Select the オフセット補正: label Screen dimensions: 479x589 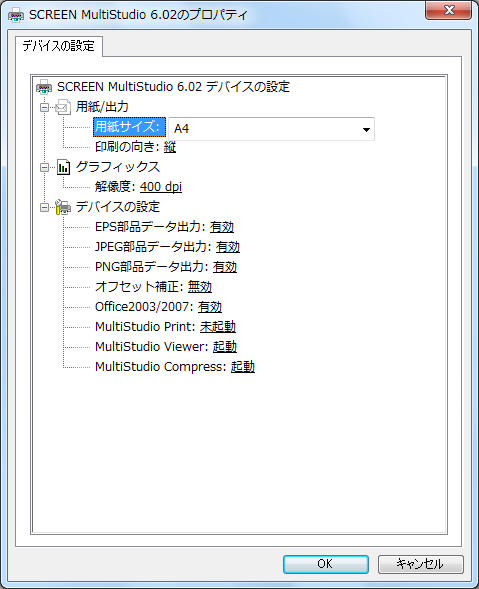pos(139,287)
